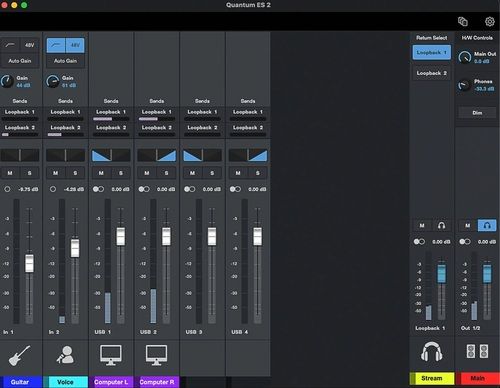Adjust USB 2 Loopback 1 send level

(157, 119)
